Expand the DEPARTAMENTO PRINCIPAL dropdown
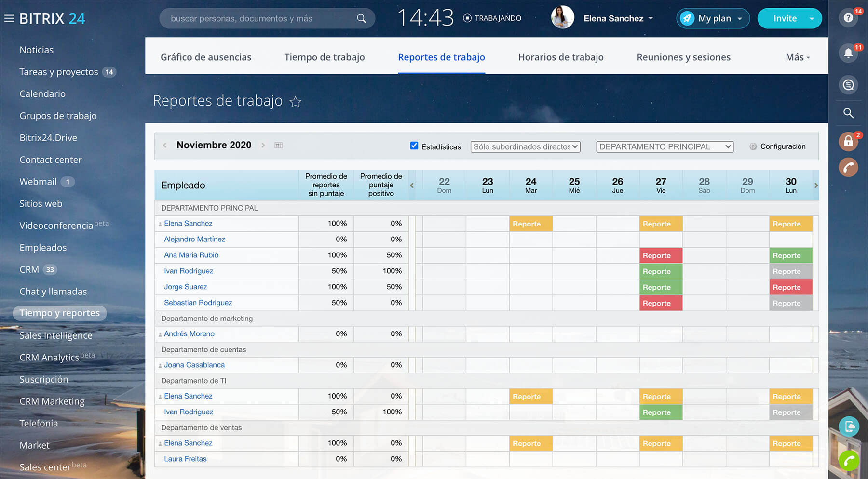Viewport: 868px width, 479px height. click(665, 146)
